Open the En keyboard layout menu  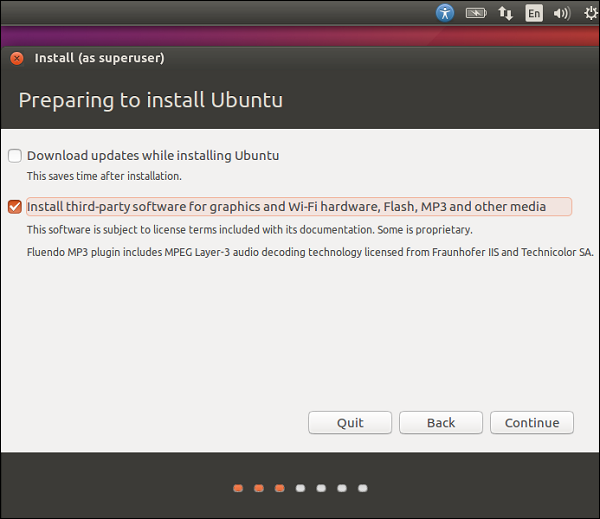tap(534, 13)
